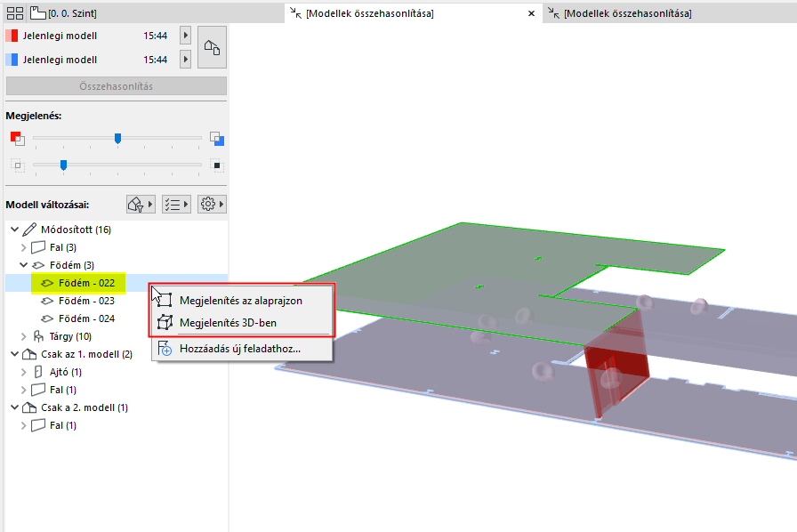
Task: Click the wall icon beside Fal (3)
Action: pos(38,247)
